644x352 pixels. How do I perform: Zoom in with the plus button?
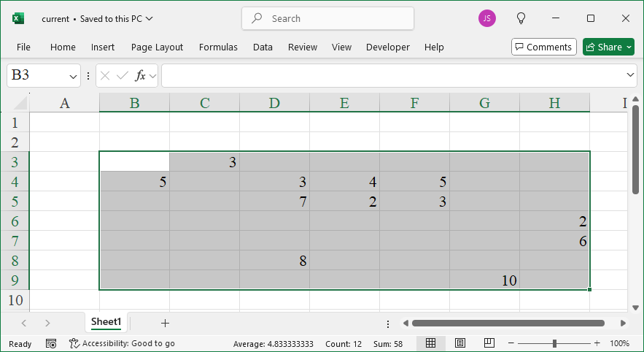tap(597, 343)
